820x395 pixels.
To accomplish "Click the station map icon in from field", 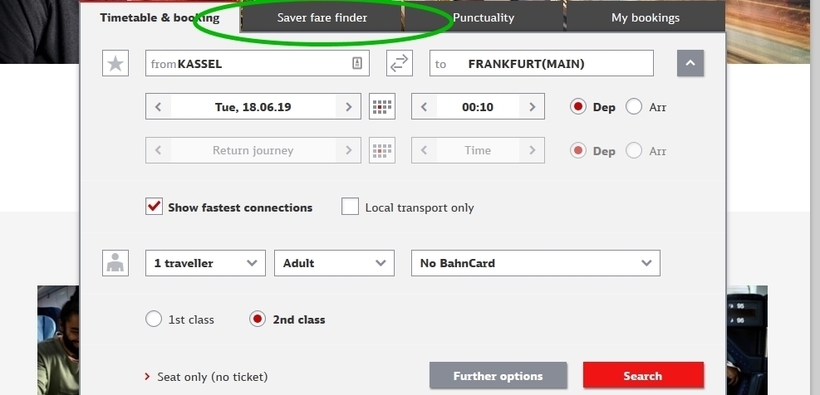I will coord(357,63).
